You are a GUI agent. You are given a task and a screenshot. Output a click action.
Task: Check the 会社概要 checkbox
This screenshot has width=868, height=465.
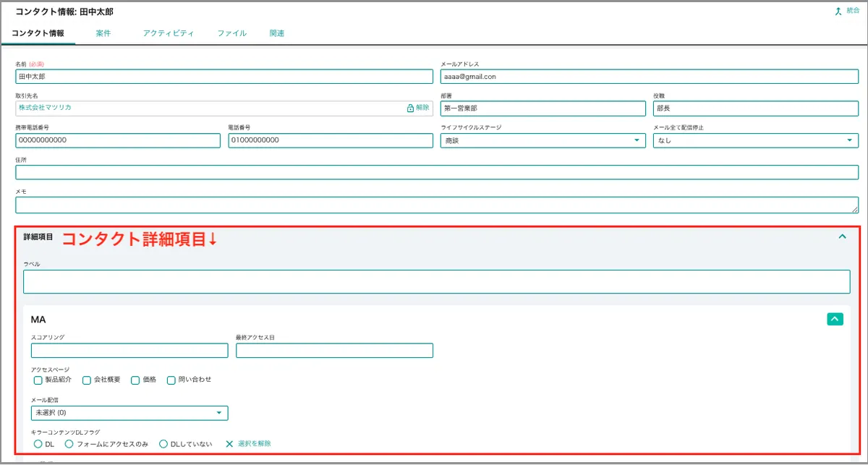[87, 380]
